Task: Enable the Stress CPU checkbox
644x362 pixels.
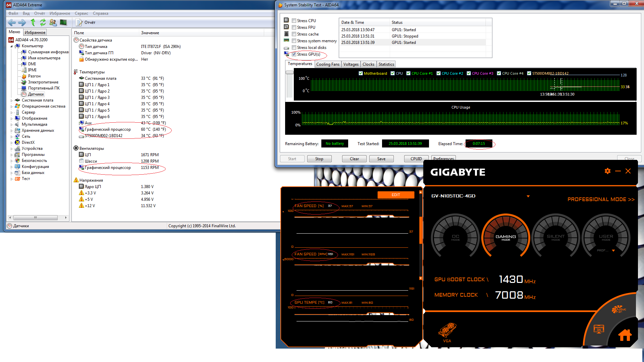Action: tap(294, 21)
